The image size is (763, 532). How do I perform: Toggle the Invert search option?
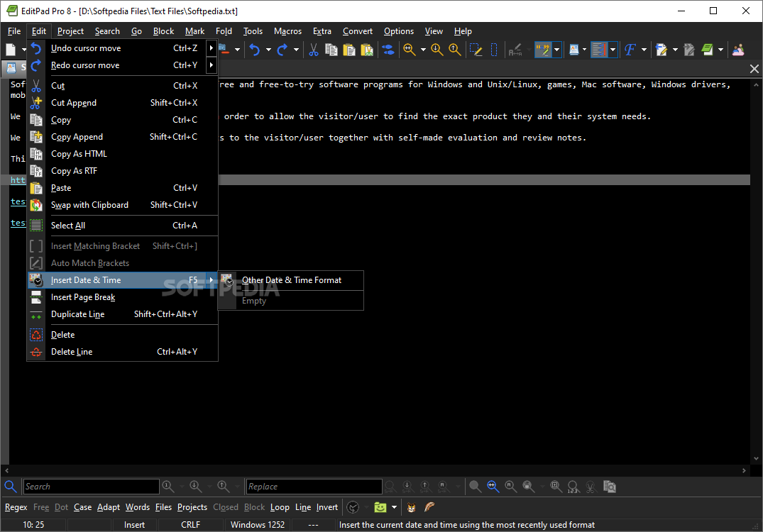pos(327,507)
